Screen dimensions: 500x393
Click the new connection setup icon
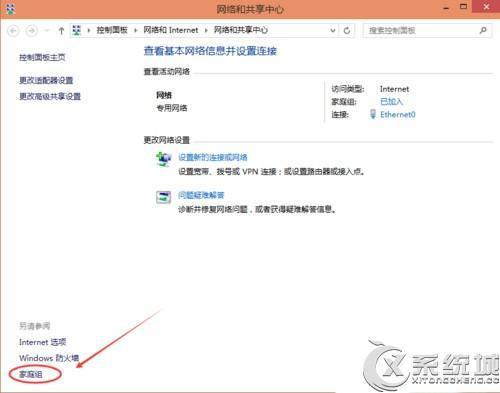point(163,159)
